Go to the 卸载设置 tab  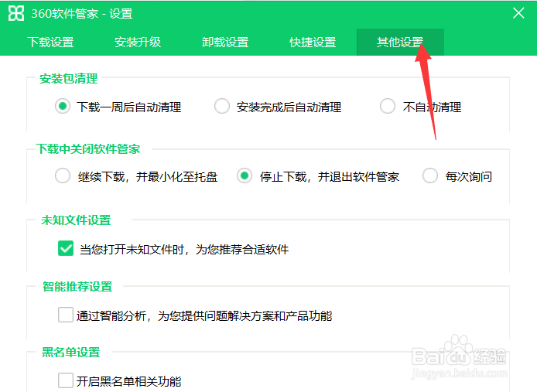coord(225,42)
